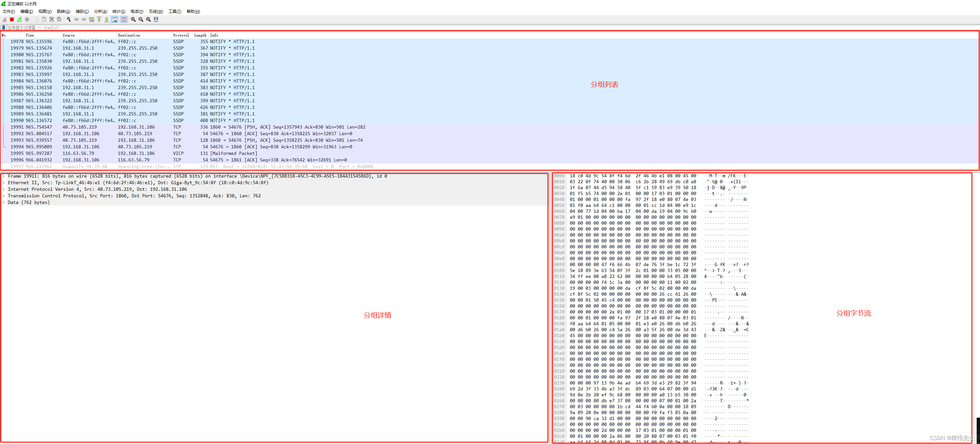This screenshot has height=444, width=980.
Task: Open the 捕获(C) menu
Action: tap(82, 12)
